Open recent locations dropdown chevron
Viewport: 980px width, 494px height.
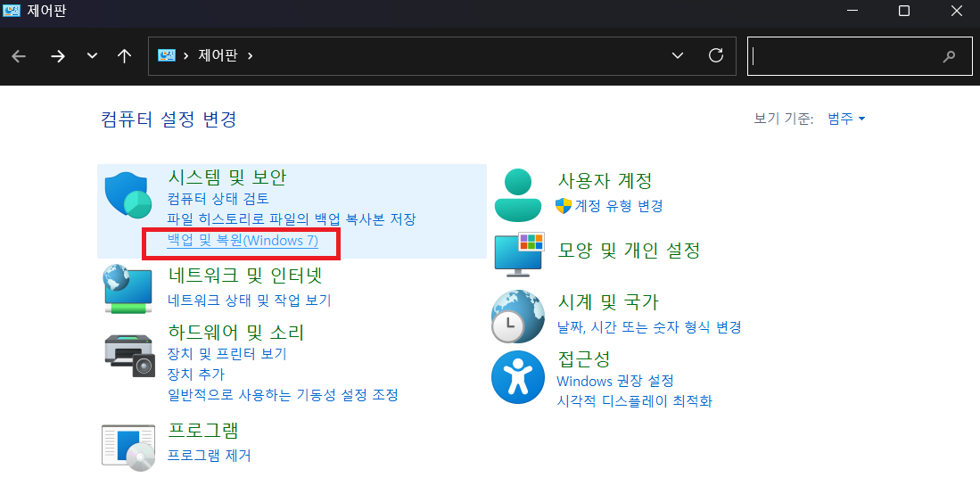click(x=92, y=55)
